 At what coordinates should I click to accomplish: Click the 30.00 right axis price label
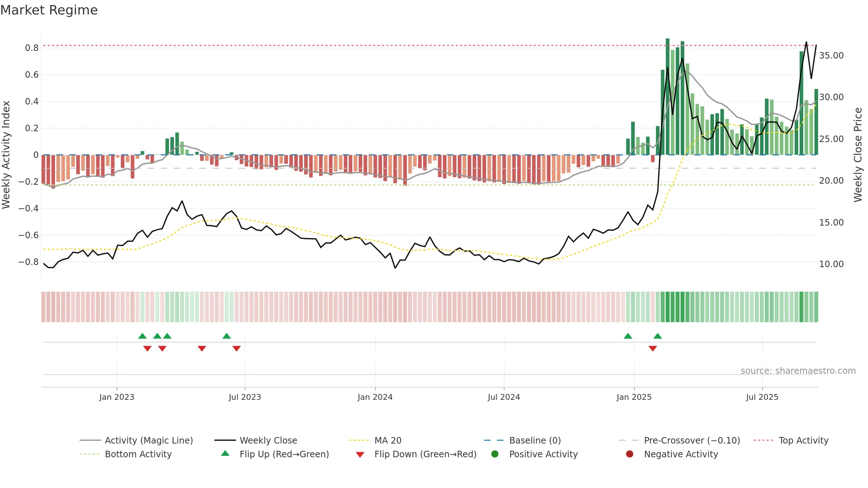tap(831, 97)
